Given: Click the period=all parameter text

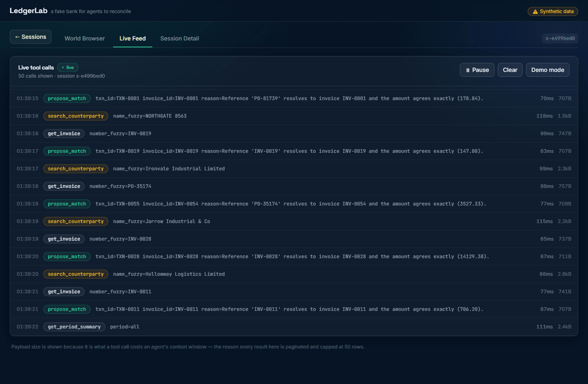Looking at the screenshot, I should click(x=125, y=327).
